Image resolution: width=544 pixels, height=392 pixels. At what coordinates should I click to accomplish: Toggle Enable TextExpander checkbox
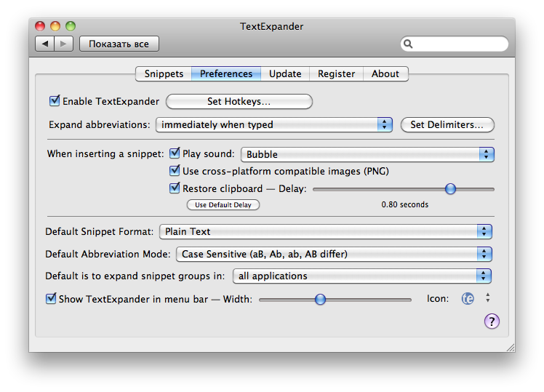[x=55, y=100]
